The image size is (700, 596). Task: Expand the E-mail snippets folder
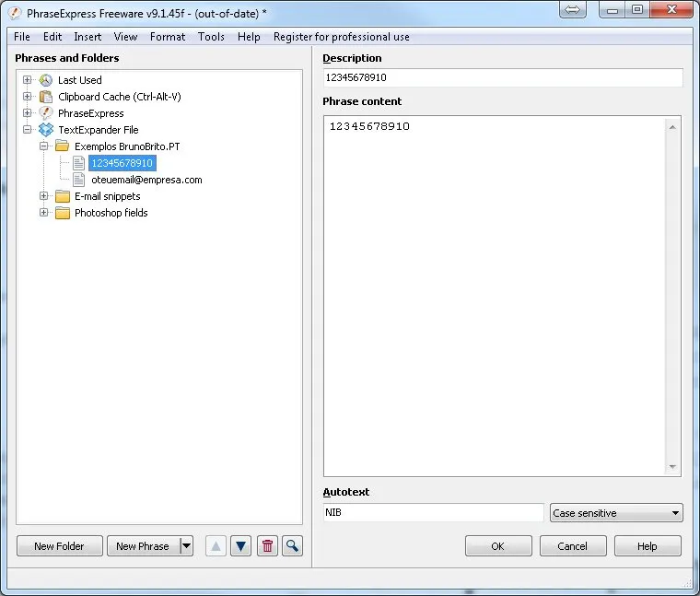(44, 196)
